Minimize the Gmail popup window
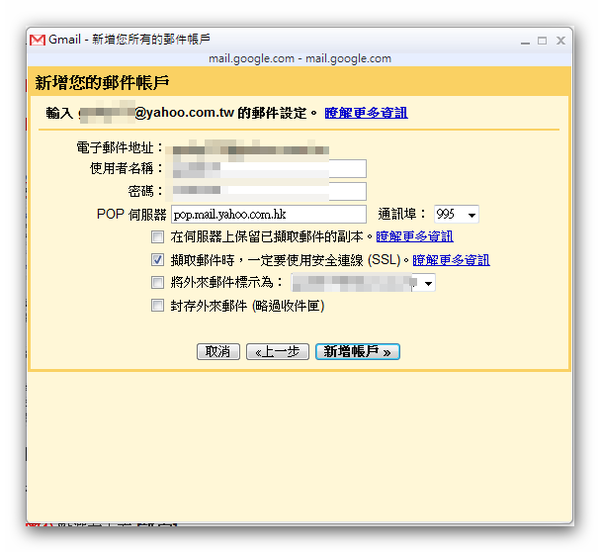The width and height of the screenshot is (600, 552). pyautogui.click(x=525, y=41)
